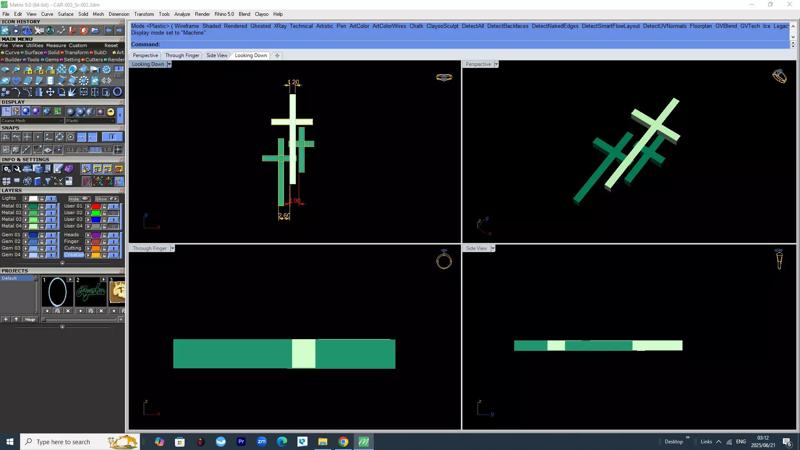Toggle visibility of Gem 04 layer

[51, 255]
